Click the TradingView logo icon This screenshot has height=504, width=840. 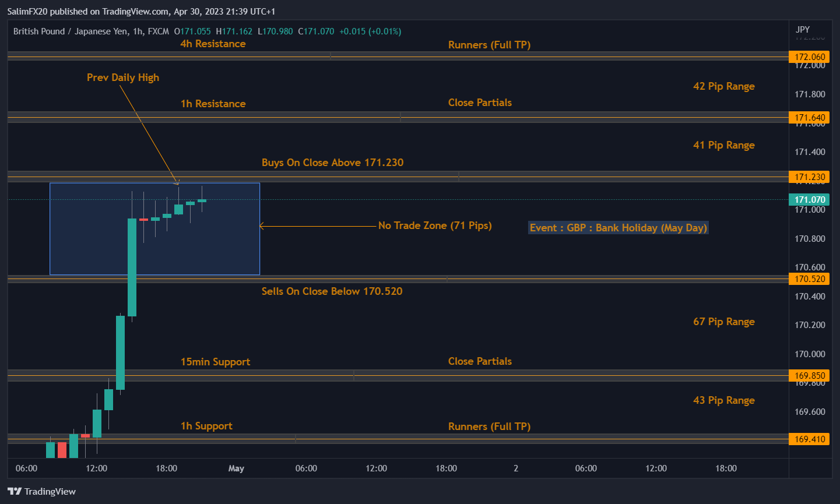[x=15, y=491]
